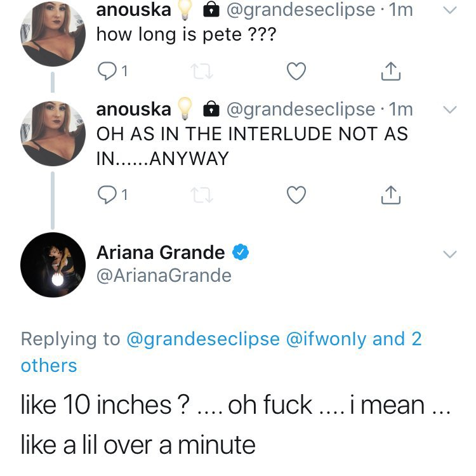Share the 'OH AS IN THE INTERLUDE' tweet
This screenshot has width=476, height=476.
click(x=391, y=195)
